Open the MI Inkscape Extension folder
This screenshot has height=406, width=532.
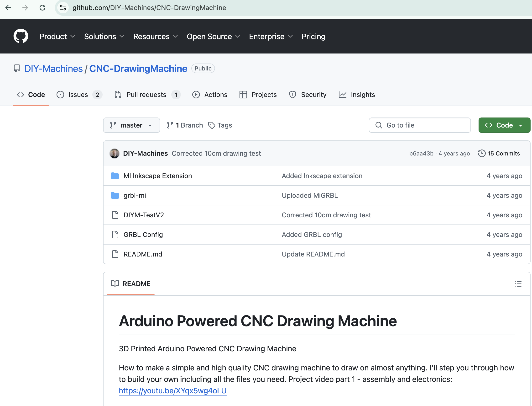point(158,176)
